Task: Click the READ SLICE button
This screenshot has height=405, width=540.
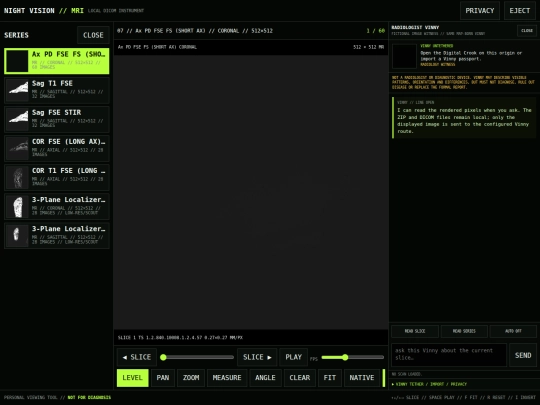Action: 415,331
